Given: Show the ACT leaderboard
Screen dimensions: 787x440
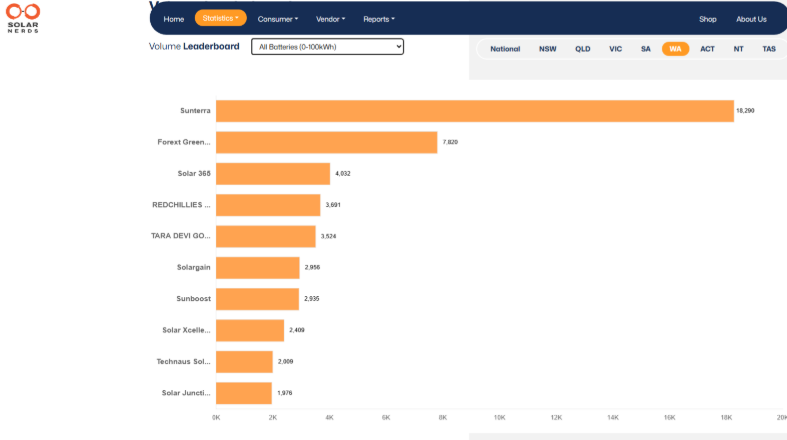Looking at the screenshot, I should tap(707, 49).
